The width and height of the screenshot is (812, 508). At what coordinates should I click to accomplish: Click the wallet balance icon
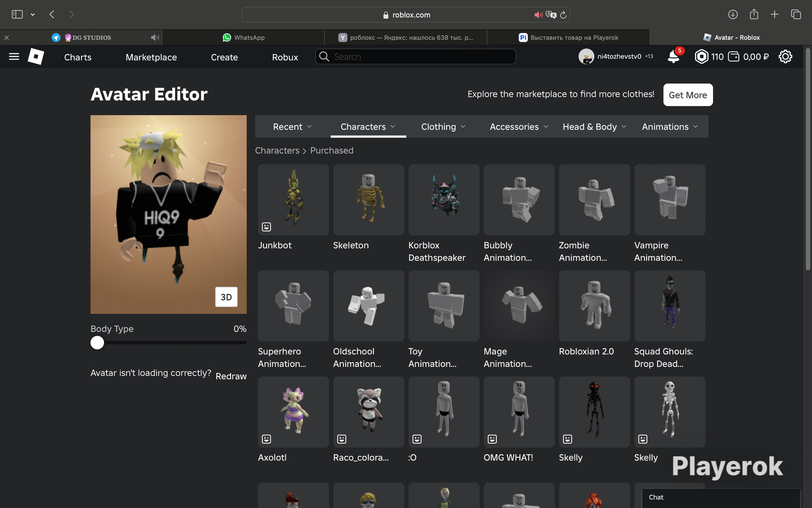tap(733, 56)
